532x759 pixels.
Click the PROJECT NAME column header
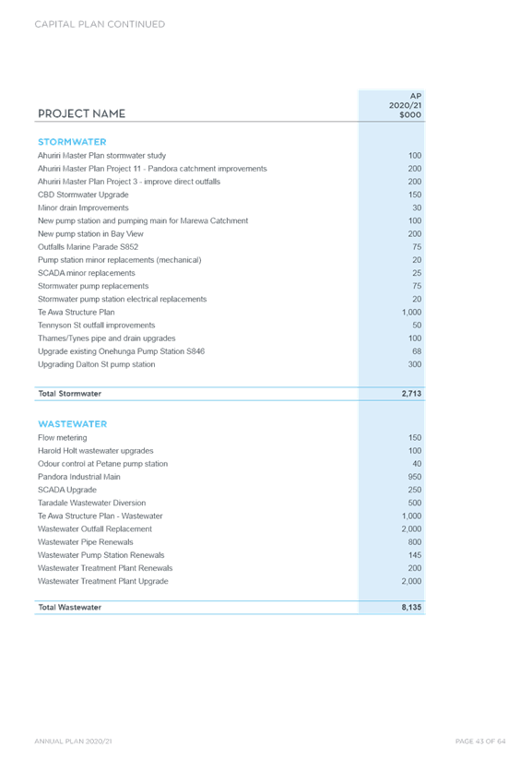(81, 113)
